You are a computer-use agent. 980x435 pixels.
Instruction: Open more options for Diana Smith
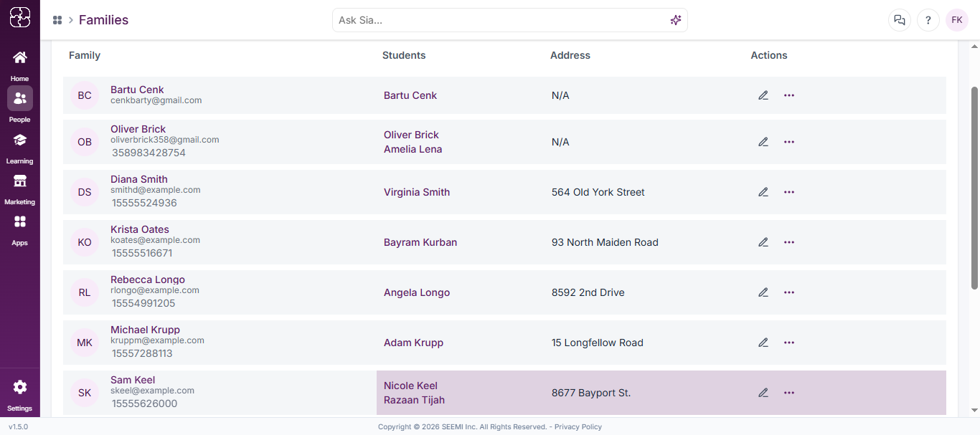coord(789,192)
